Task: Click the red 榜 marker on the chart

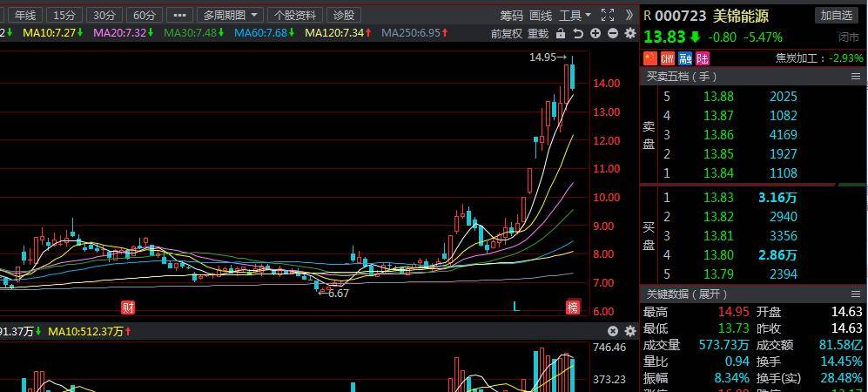Action: pos(572,308)
